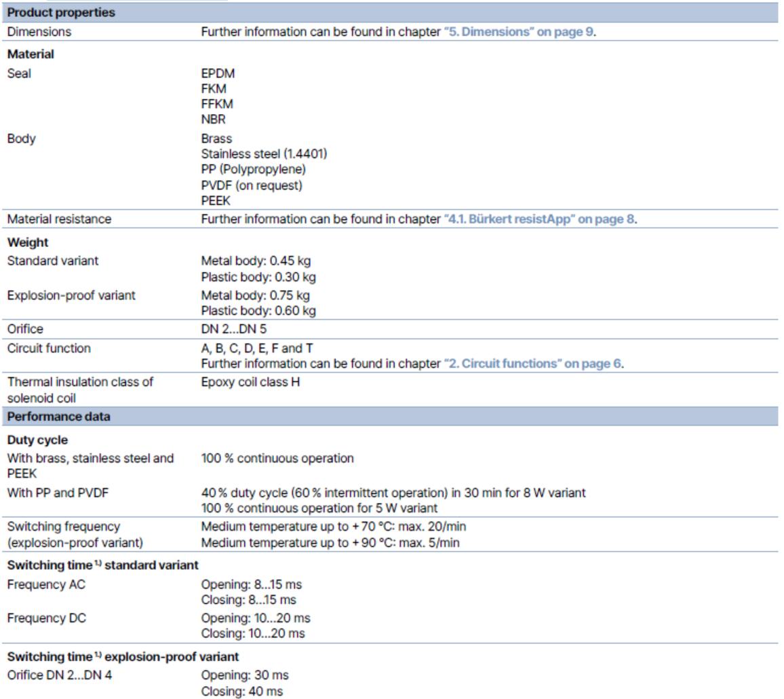Click the Material heading row

(31, 54)
